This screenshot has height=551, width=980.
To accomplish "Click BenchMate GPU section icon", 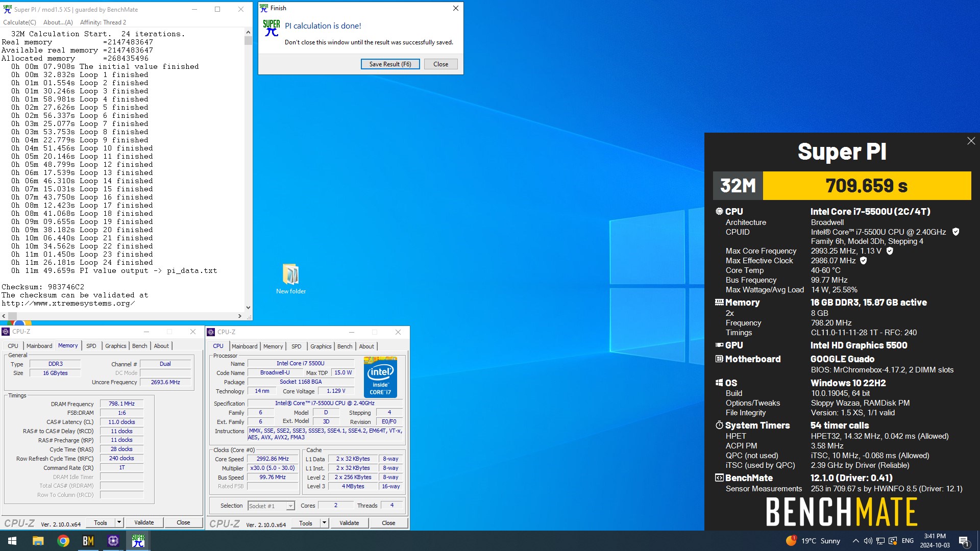I will pos(719,345).
